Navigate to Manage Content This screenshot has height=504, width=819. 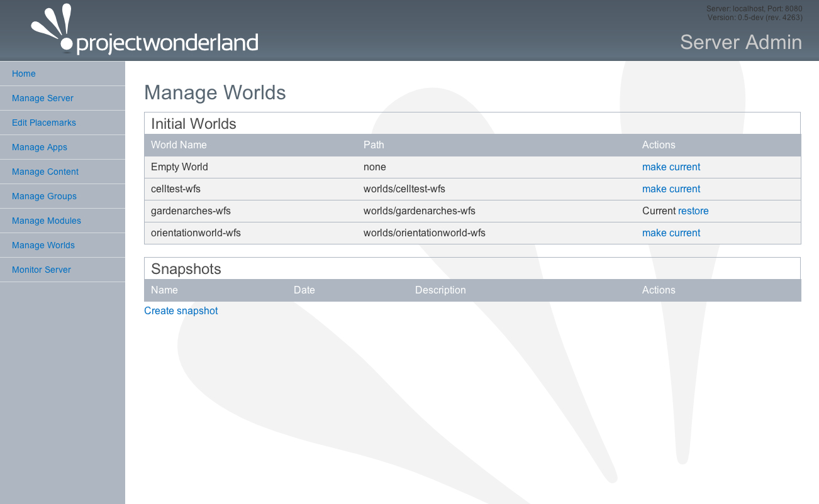[x=45, y=172]
